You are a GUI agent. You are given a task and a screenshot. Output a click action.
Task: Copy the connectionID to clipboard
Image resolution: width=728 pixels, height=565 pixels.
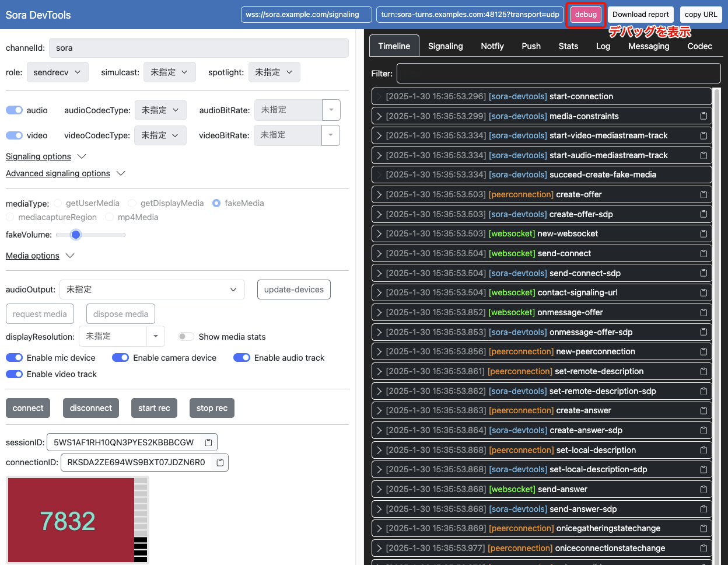[219, 462]
